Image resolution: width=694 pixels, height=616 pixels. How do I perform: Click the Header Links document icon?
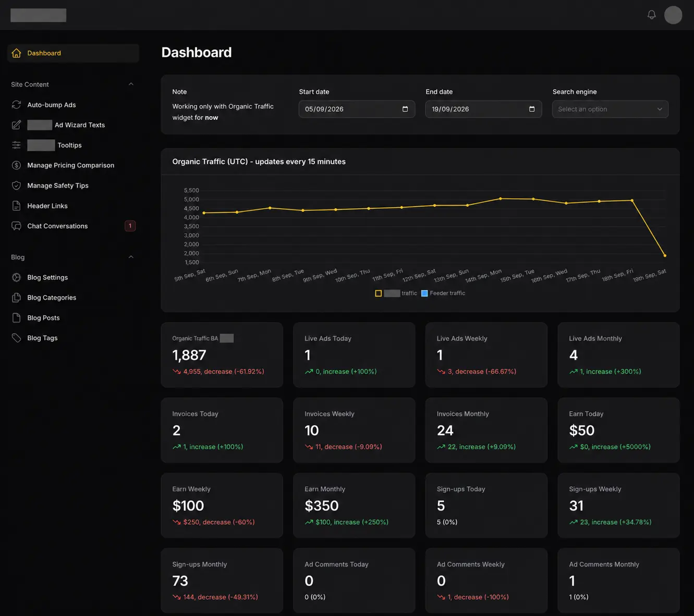[16, 206]
